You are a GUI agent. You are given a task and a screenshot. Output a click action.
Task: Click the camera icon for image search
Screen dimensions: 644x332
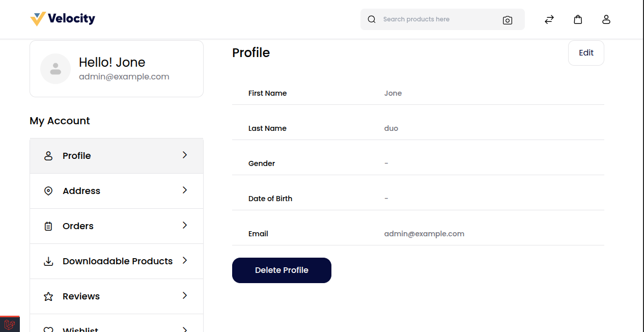[507, 20]
